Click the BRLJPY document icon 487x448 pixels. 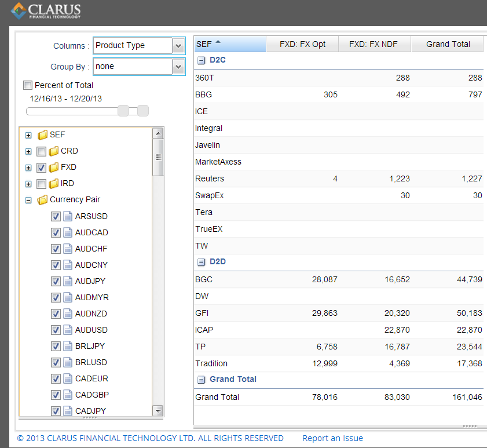click(68, 346)
